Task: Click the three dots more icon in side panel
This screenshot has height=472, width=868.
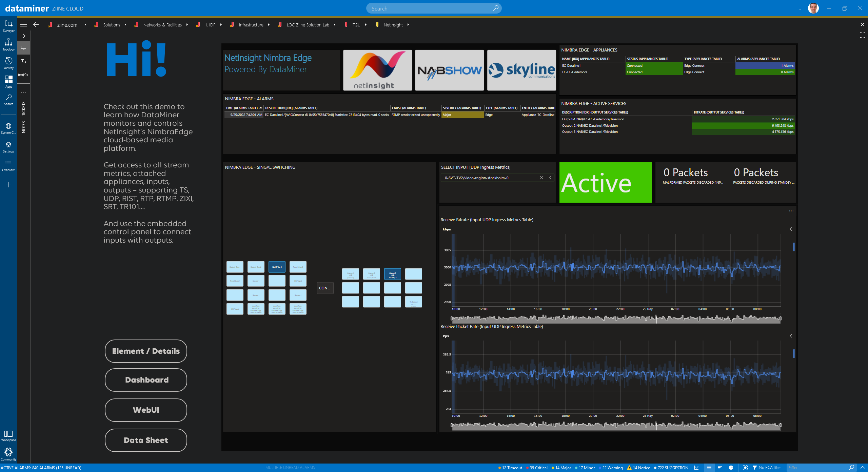Action: [24, 92]
